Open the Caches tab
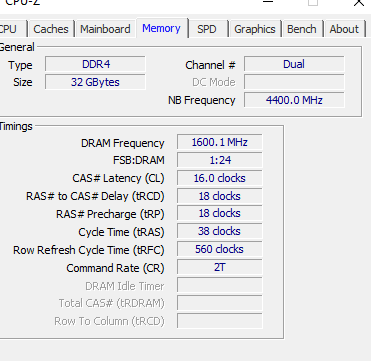 51,29
